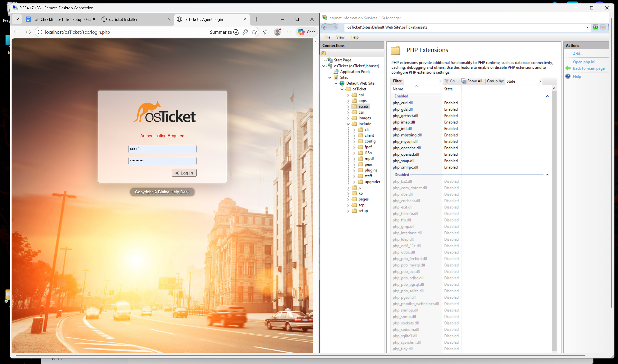Click the Back to main page link

pos(588,68)
